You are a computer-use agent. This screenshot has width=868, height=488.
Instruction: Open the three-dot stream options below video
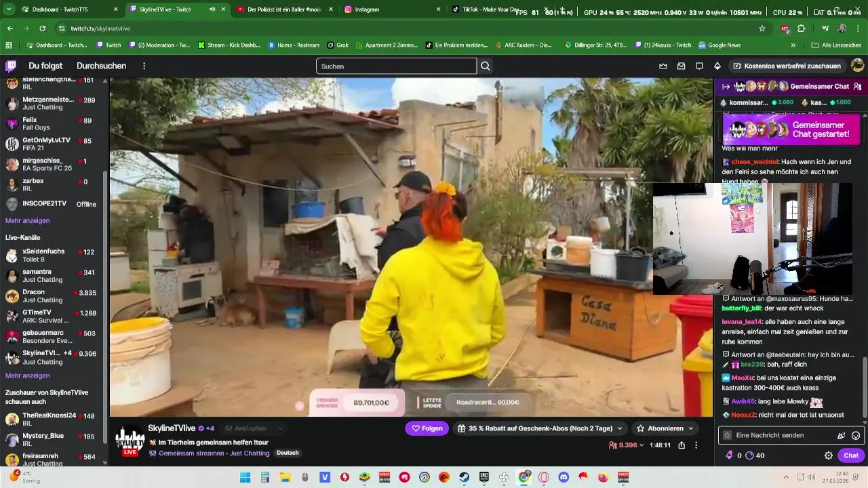pyautogui.click(x=696, y=445)
